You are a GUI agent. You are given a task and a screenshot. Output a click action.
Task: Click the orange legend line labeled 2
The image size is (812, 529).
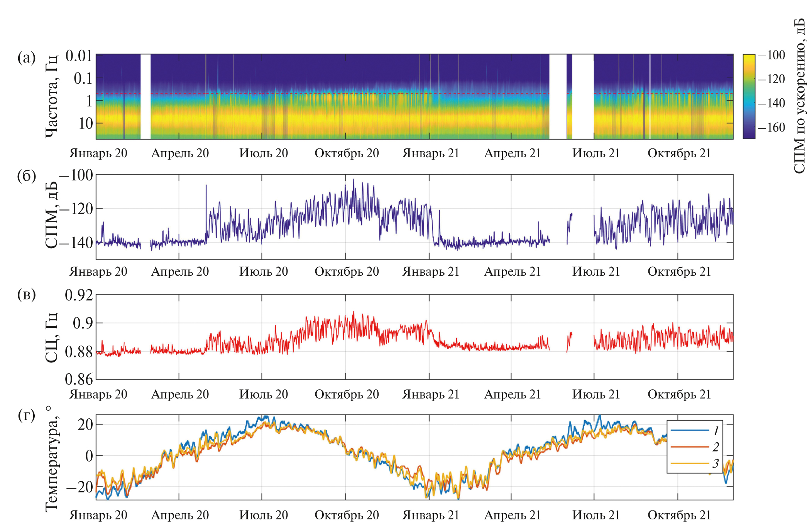tap(689, 447)
